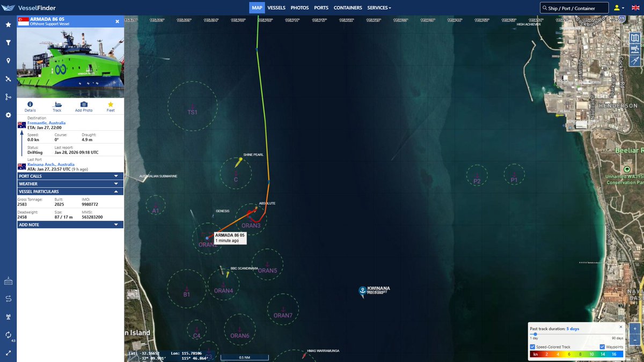Click the KWINANA anchorage port marker
644x362 pixels.
(x=362, y=290)
